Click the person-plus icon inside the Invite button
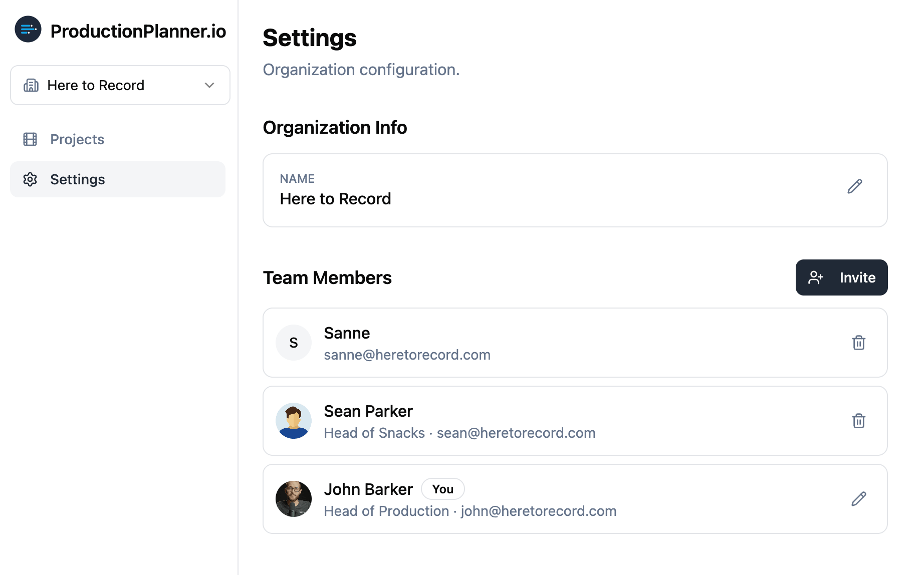 coord(816,277)
